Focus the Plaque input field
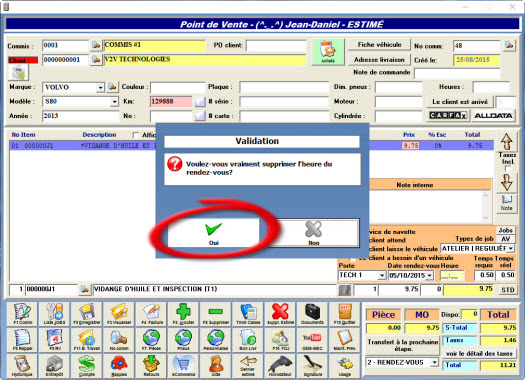This screenshot has height=380, width=525. [x=284, y=87]
